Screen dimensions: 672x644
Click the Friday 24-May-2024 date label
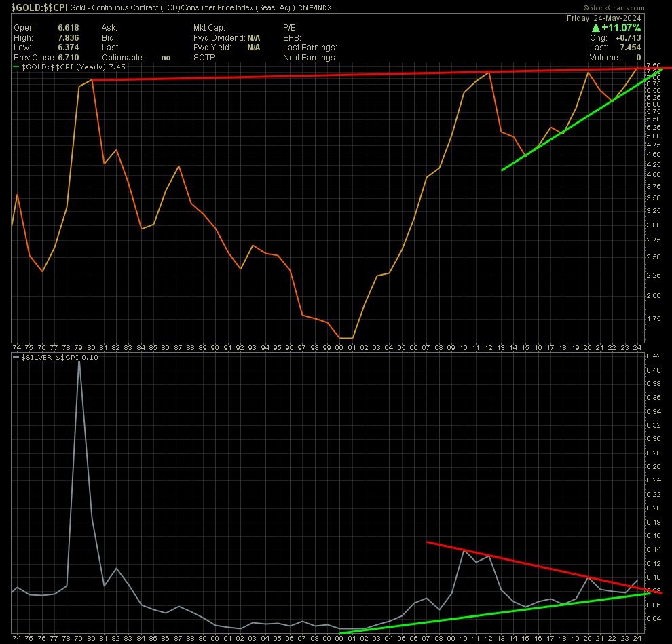[603, 18]
